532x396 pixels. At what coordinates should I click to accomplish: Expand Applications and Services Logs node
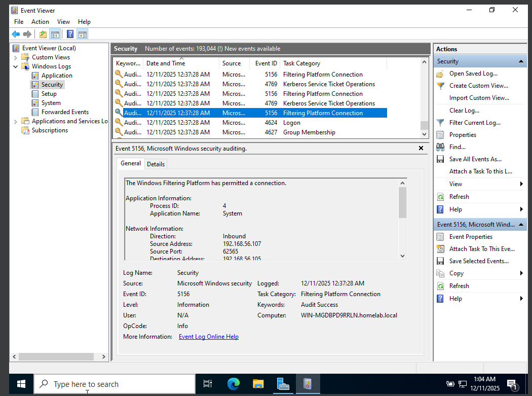pyautogui.click(x=15, y=121)
